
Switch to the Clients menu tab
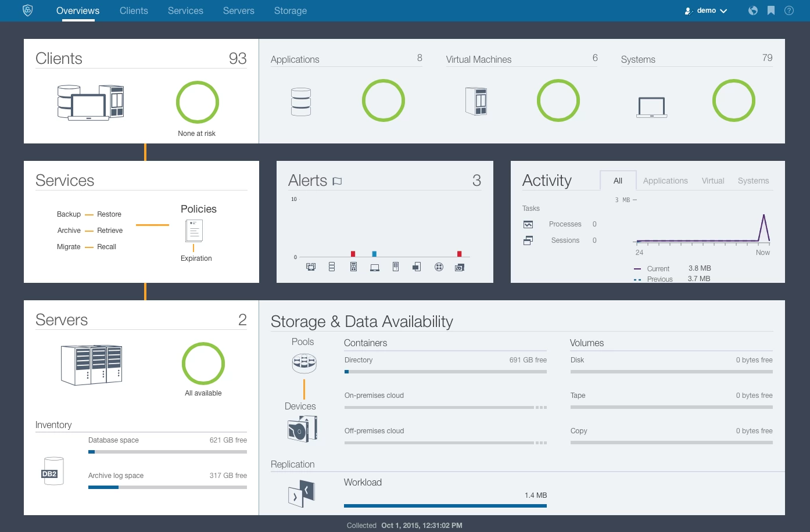(x=134, y=10)
